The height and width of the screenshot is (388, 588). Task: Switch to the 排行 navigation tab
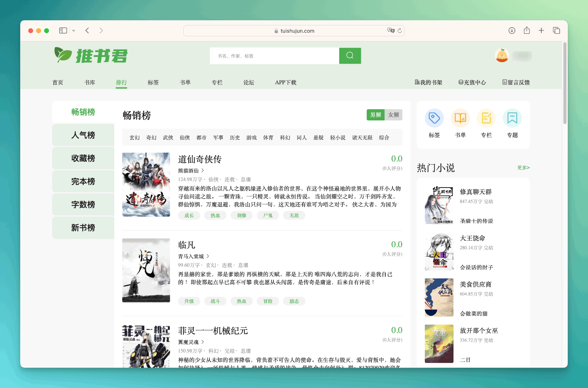[122, 82]
